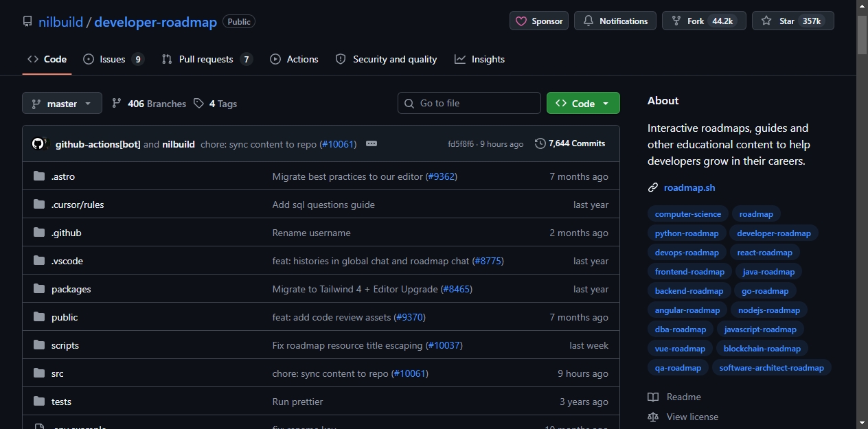This screenshot has width=868, height=429.
Task: Select the blockchain-roadmap topic tag
Action: pos(762,349)
